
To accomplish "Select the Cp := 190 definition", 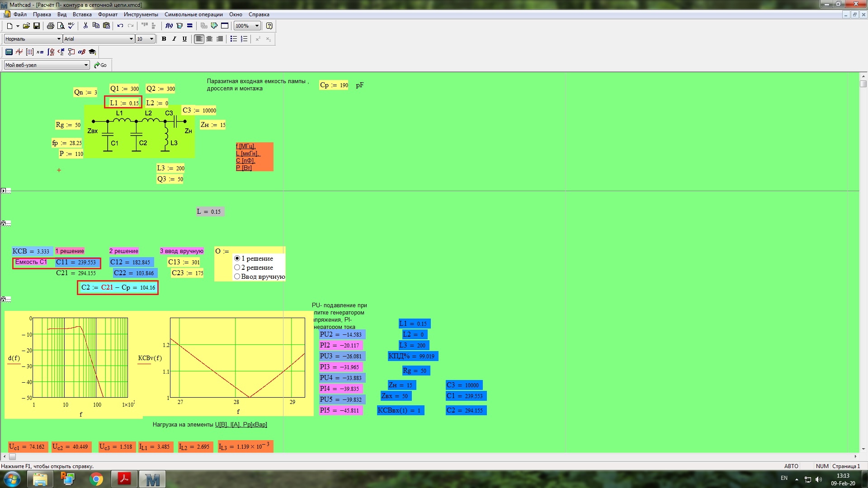I will 334,85.
